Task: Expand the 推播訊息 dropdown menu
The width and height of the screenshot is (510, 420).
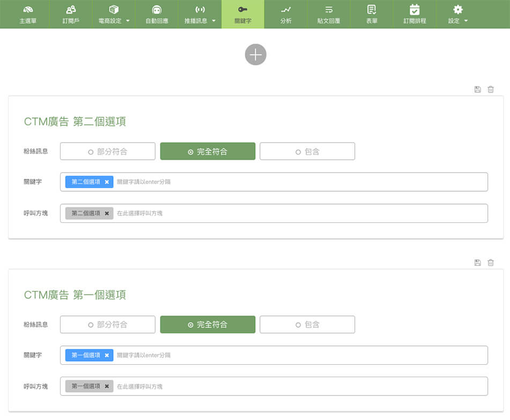Action: 199,14
